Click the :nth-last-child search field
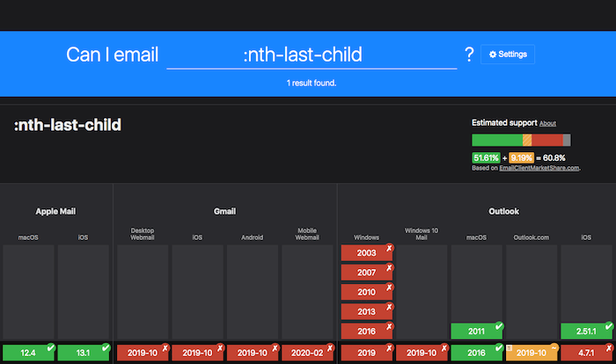616x364 pixels. click(312, 55)
